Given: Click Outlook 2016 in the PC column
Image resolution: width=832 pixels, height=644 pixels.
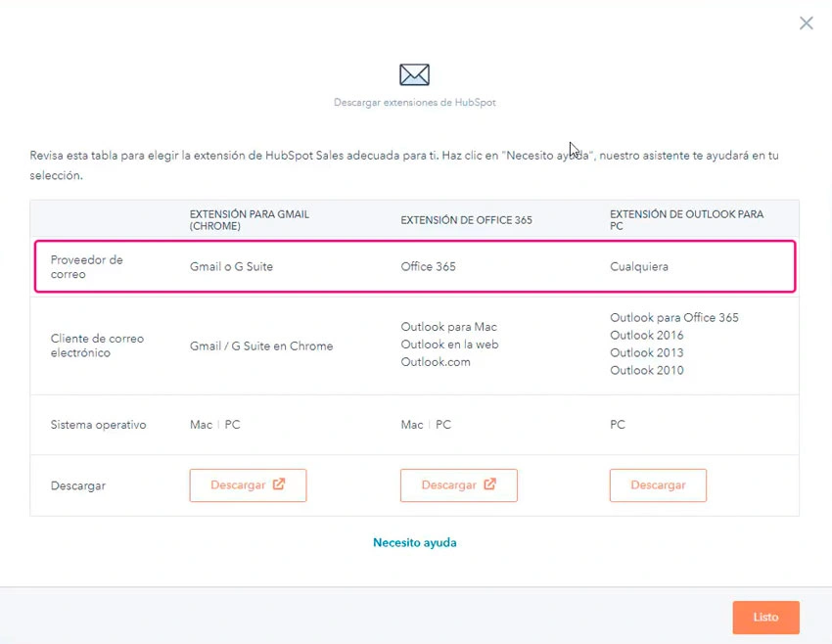Looking at the screenshot, I should click(x=646, y=336).
